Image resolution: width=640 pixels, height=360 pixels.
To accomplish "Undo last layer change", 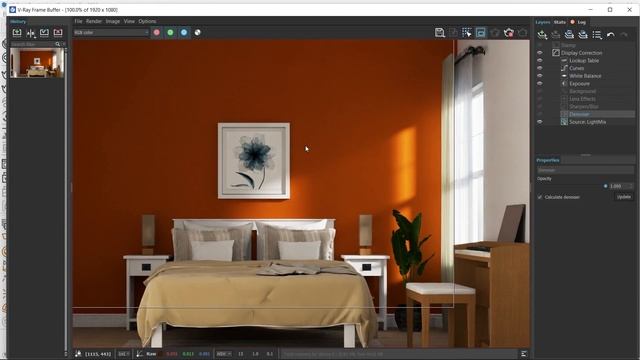I will 611,35.
